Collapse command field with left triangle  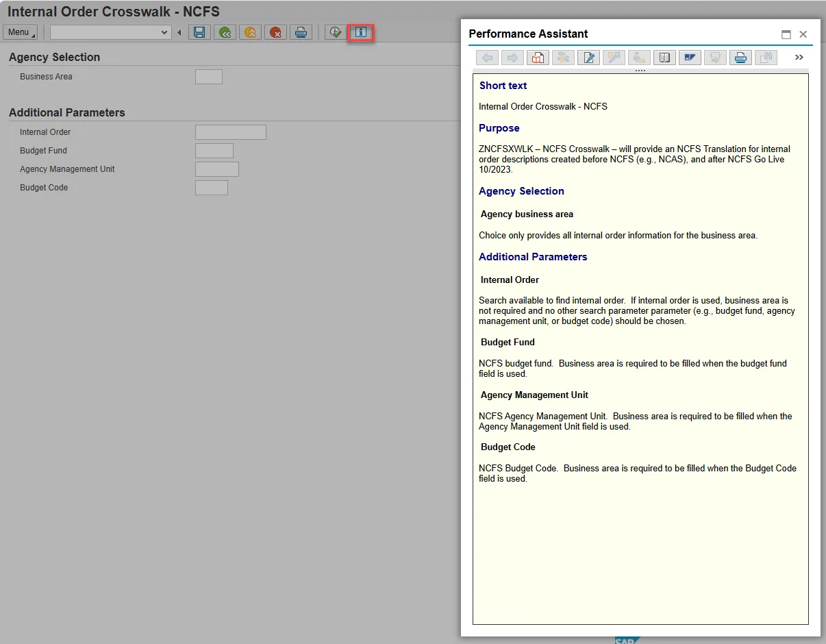click(x=179, y=32)
